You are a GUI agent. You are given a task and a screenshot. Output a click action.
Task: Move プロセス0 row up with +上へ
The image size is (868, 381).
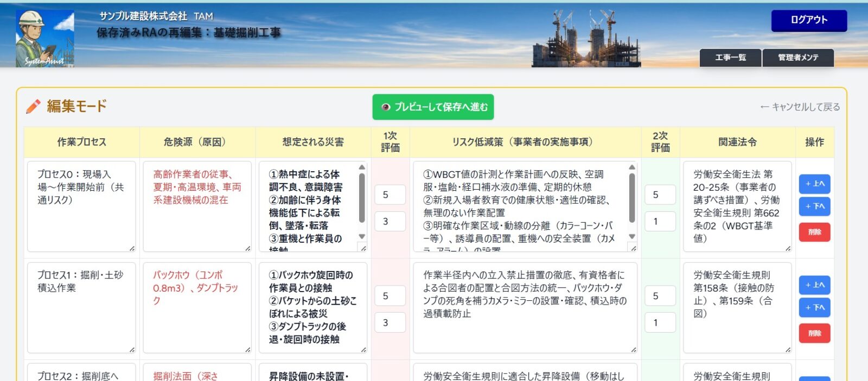click(814, 184)
